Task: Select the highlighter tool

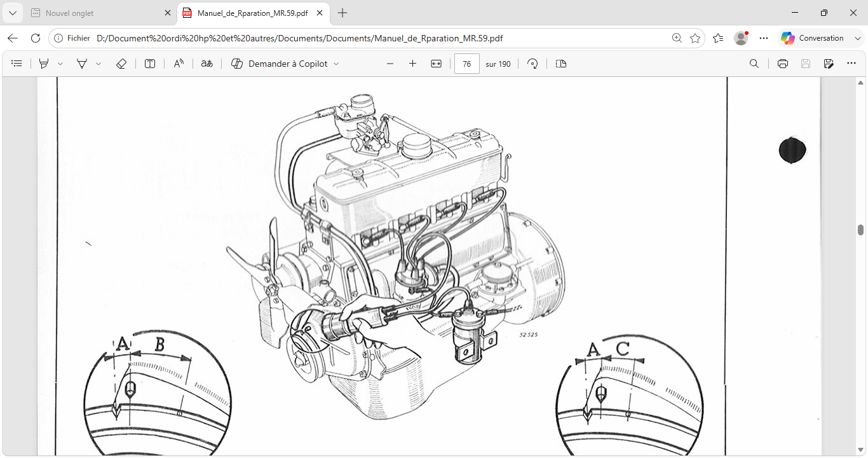Action: 44,64
